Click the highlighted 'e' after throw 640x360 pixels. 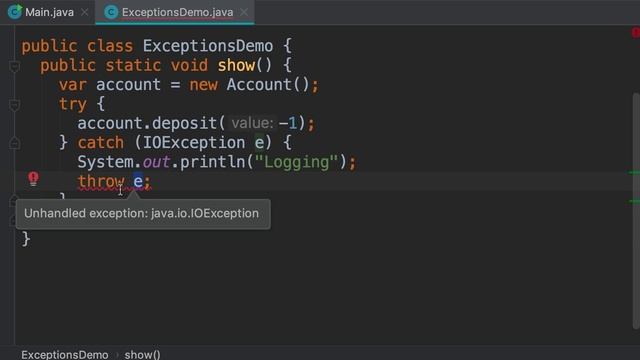[x=138, y=181]
